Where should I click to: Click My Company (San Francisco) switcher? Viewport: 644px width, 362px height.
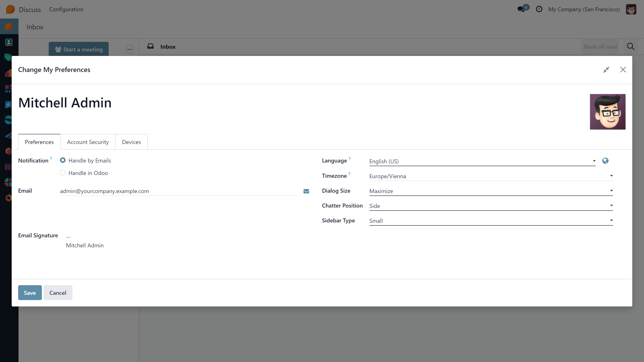584,9
